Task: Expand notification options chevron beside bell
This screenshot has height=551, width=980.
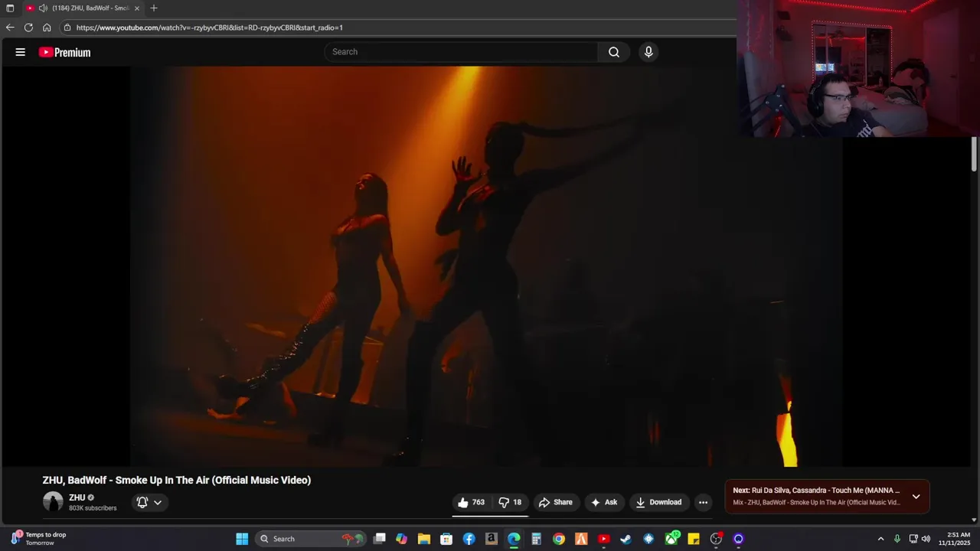Action: [x=158, y=503]
